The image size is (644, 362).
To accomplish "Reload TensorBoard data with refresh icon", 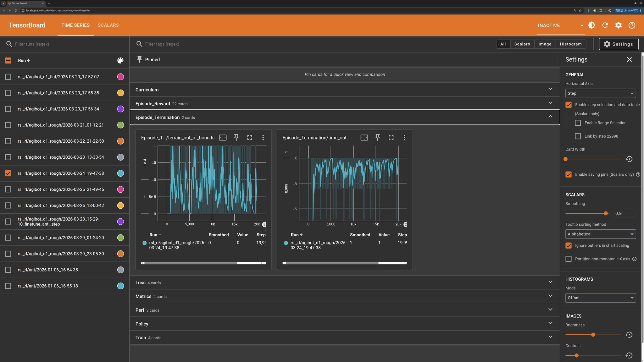I will click(605, 25).
